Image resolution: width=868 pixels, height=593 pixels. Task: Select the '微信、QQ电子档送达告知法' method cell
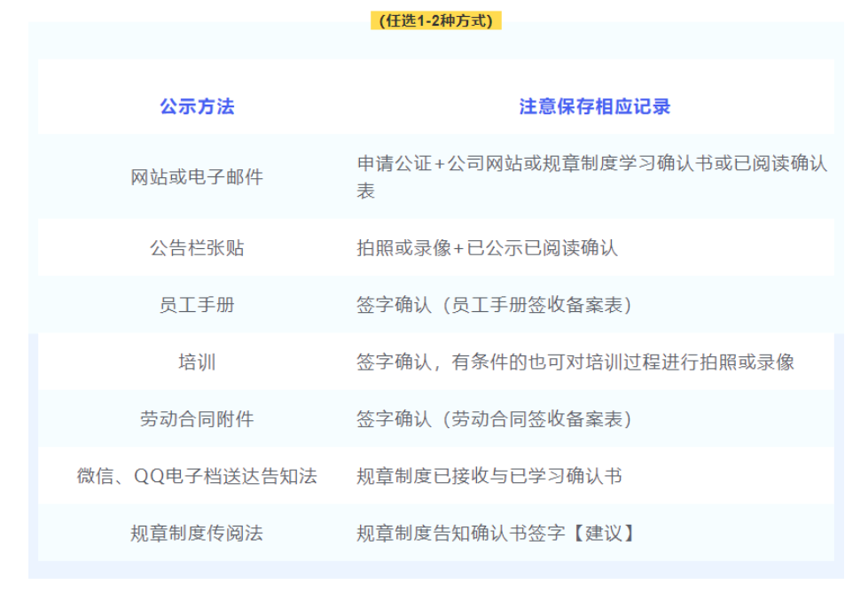(197, 476)
